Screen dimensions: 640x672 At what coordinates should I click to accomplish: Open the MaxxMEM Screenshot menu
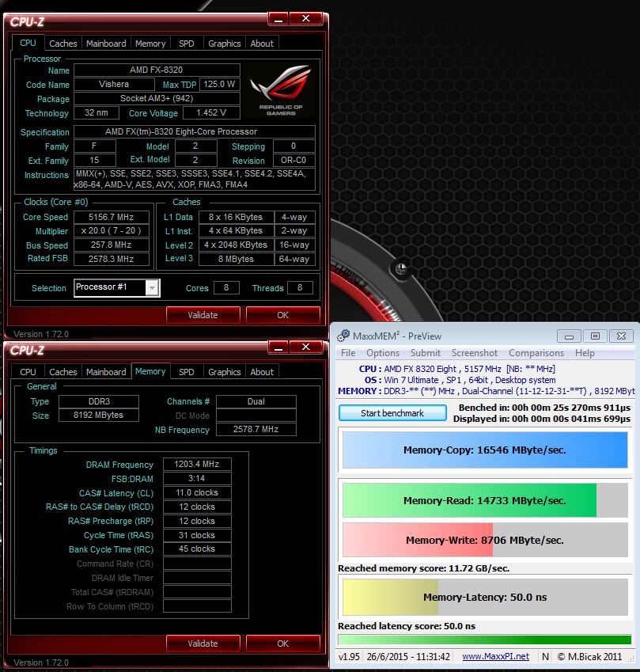point(475,353)
